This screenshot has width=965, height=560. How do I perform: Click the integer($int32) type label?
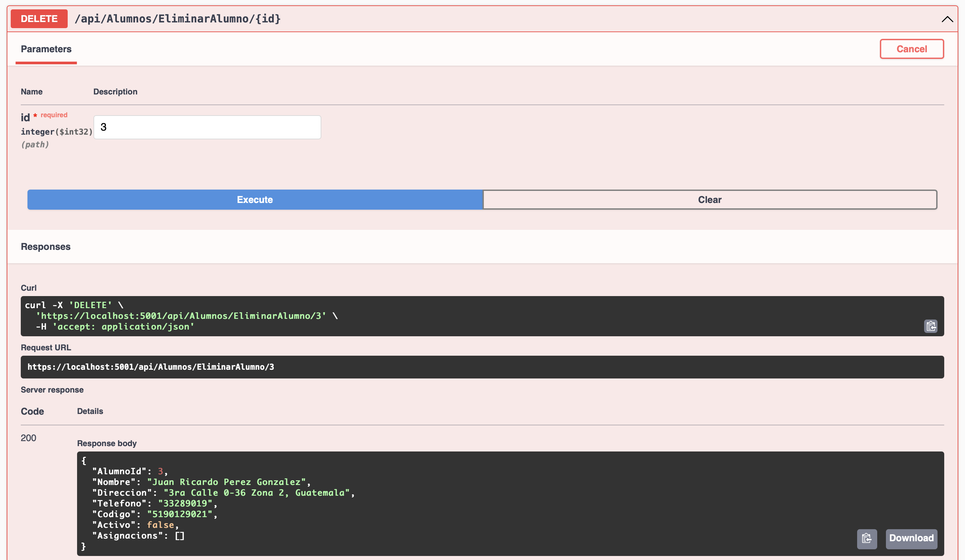point(57,132)
